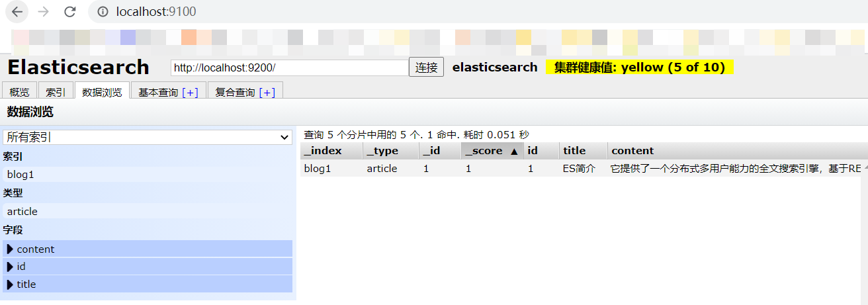
Task: Click the yellow 集群健康值 status badge
Action: [640, 67]
